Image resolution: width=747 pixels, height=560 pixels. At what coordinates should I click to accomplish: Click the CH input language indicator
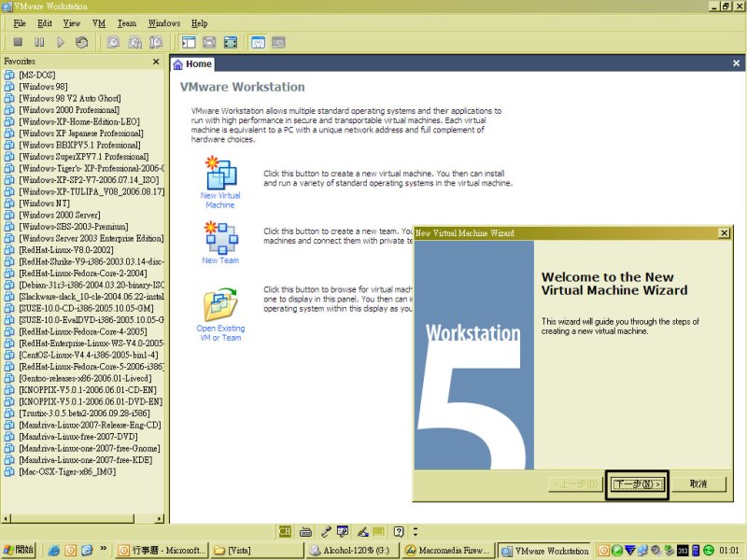(x=285, y=531)
